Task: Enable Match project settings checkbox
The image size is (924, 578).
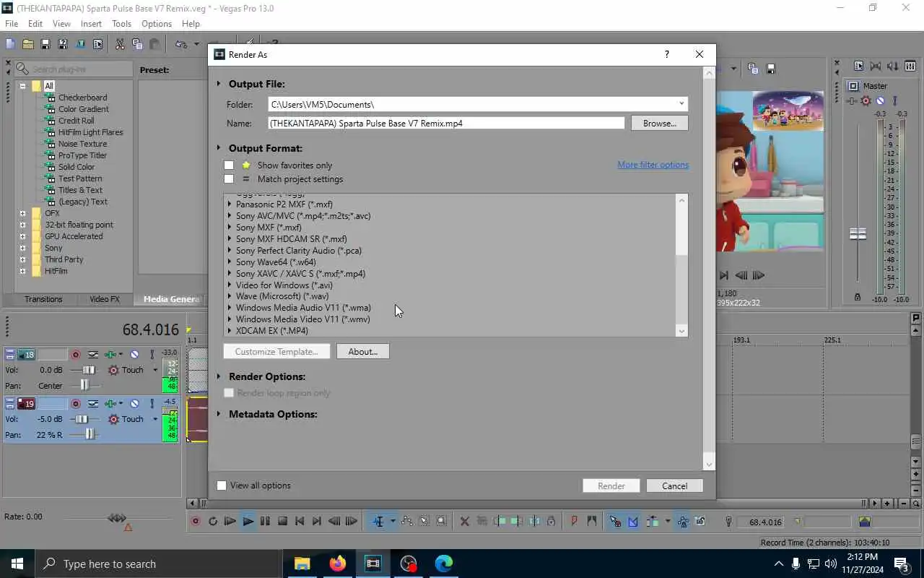Action: [229, 178]
